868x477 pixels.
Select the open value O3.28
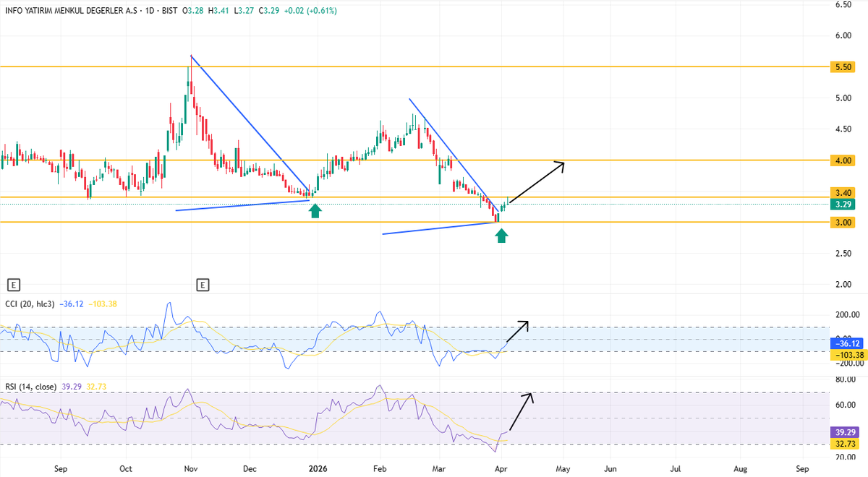(193, 11)
